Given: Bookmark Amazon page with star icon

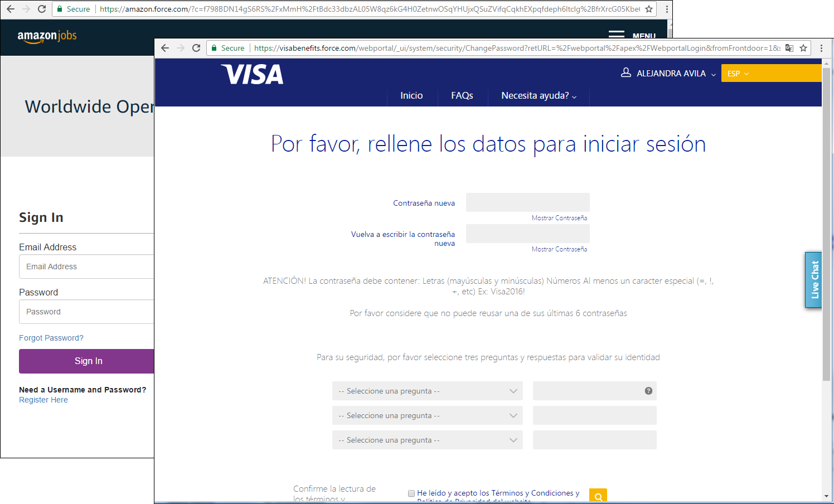Looking at the screenshot, I should (x=649, y=9).
